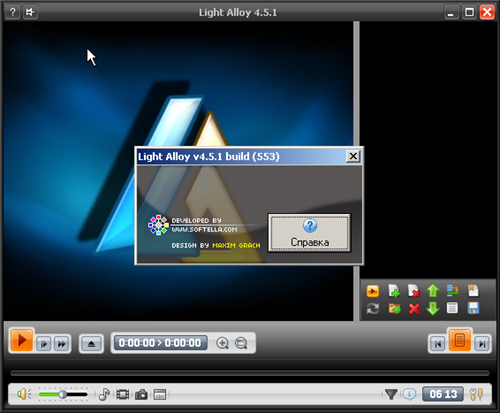
Task: Toggle the orange playlist panel button
Action: coord(460,340)
